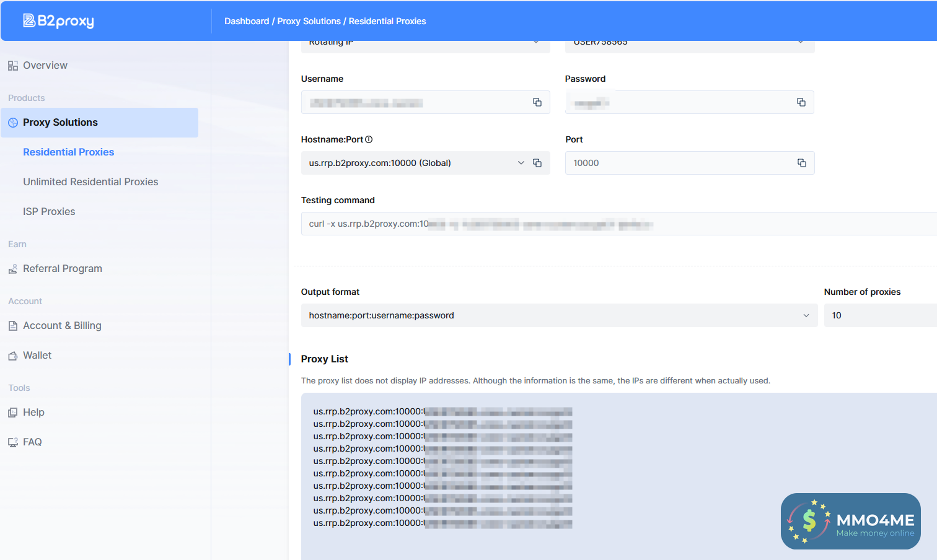Viewport: 937px width, 560px height.
Task: Copy the Username value
Action: click(x=537, y=102)
